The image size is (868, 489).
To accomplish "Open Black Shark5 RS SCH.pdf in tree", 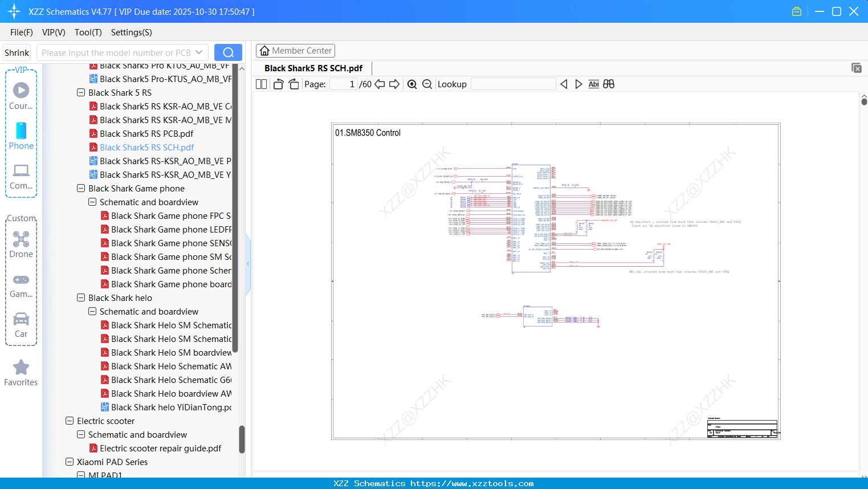I will tap(146, 147).
